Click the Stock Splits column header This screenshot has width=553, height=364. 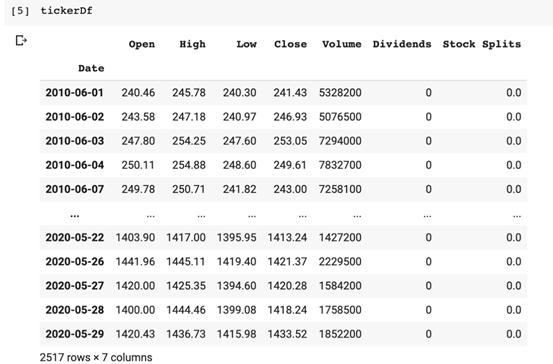(x=482, y=44)
